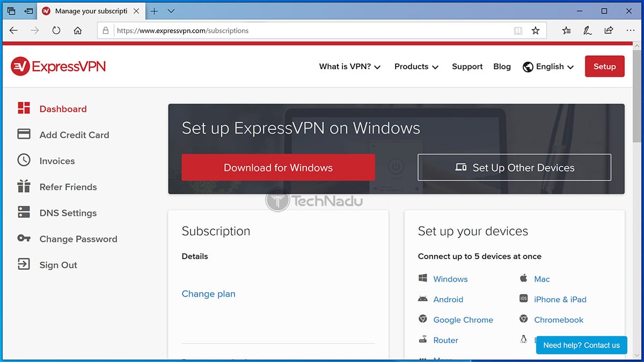Expand the Products dropdown menu
Viewport: 644px width, 362px height.
416,67
